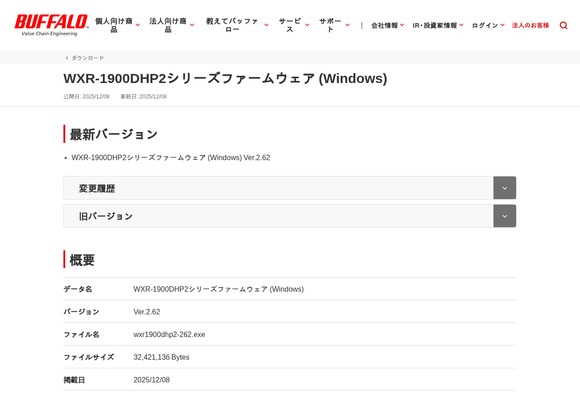Click the バージョン row label
The height and width of the screenshot is (396, 580).
81,312
